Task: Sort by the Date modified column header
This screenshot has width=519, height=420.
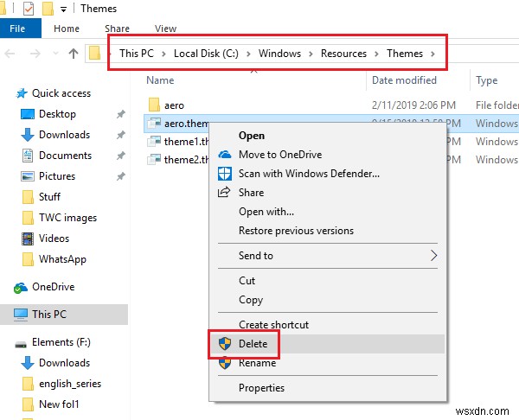Action: [x=404, y=80]
